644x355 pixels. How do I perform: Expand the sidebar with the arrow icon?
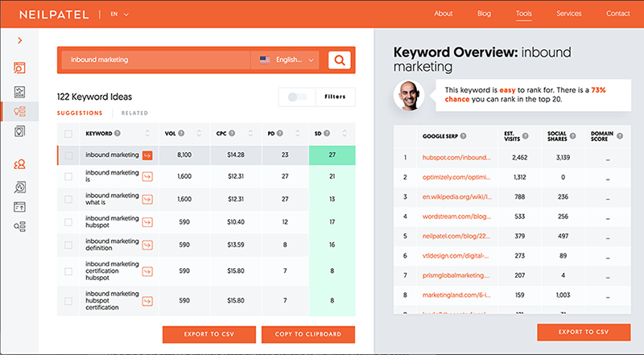point(19,40)
